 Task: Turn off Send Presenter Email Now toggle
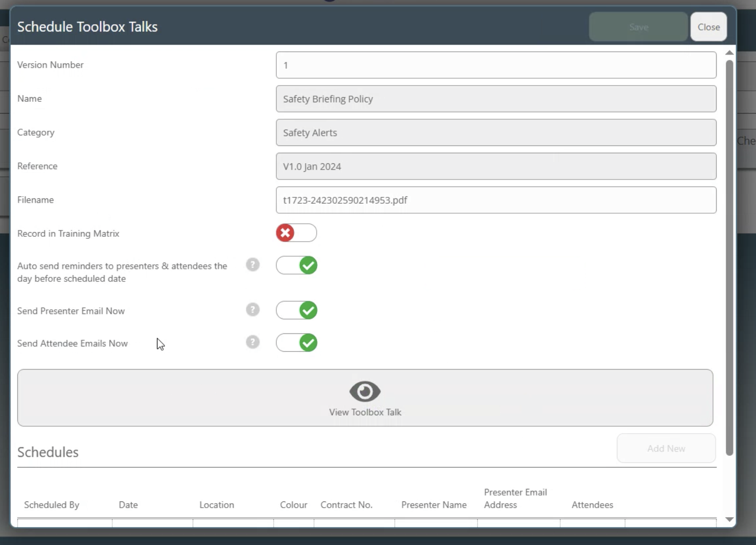tap(297, 310)
